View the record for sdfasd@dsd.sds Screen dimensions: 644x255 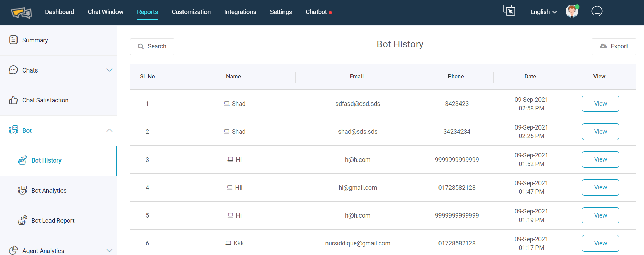(x=600, y=104)
